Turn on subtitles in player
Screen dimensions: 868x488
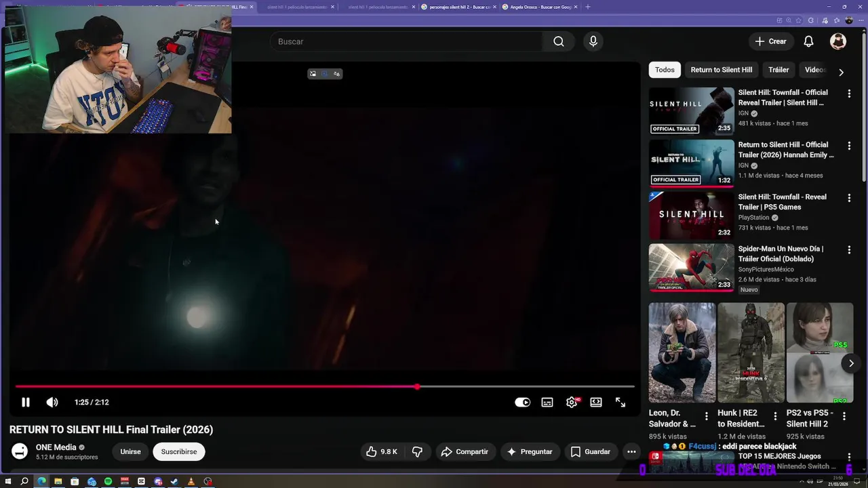pyautogui.click(x=547, y=402)
